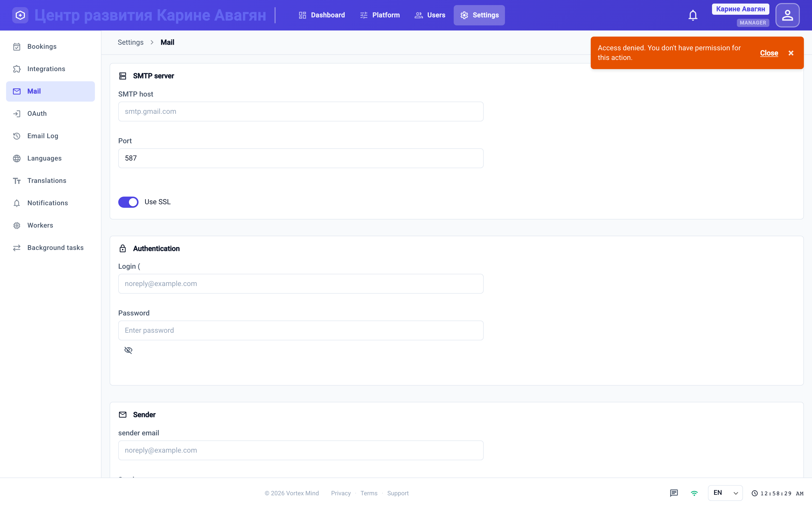This screenshot has width=812, height=508.
Task: Go to Integrations in the sidebar
Action: pos(50,69)
